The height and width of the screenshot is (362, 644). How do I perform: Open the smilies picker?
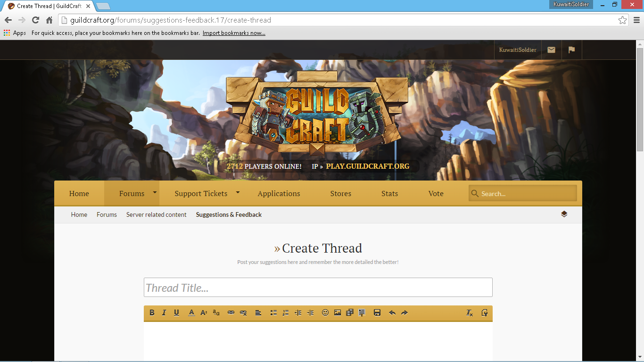(x=325, y=313)
